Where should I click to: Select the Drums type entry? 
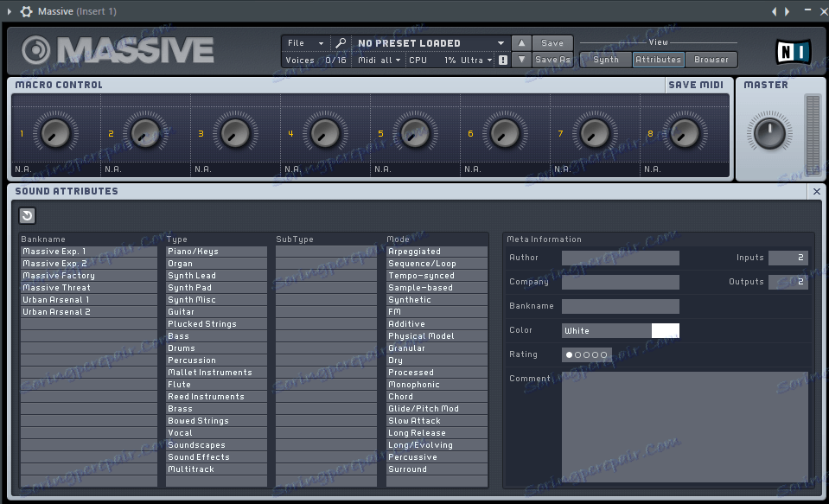point(216,348)
